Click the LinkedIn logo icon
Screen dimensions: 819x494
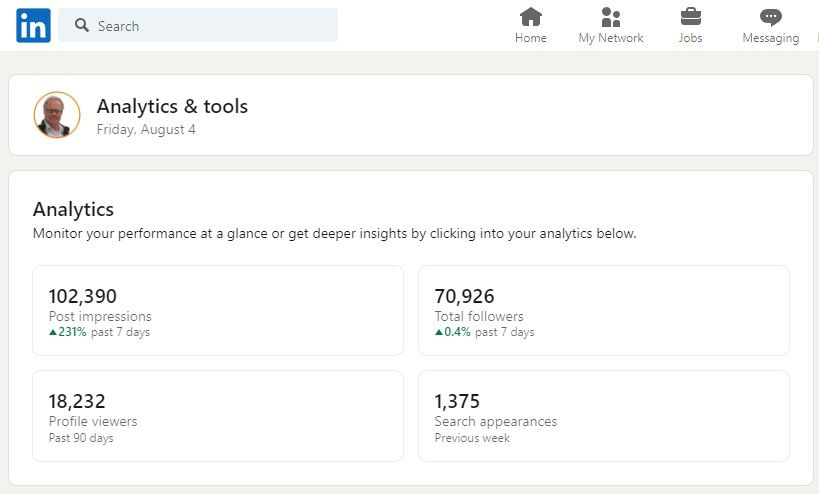click(33, 25)
